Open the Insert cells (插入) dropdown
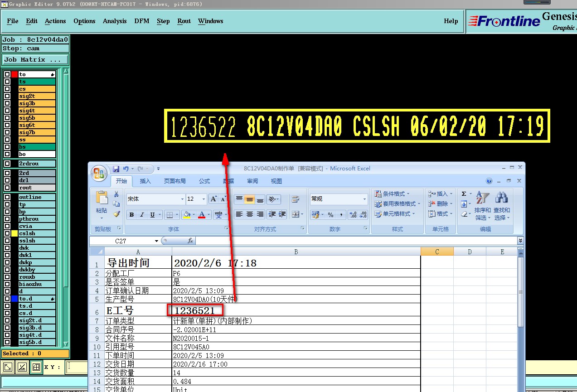 click(x=440, y=194)
